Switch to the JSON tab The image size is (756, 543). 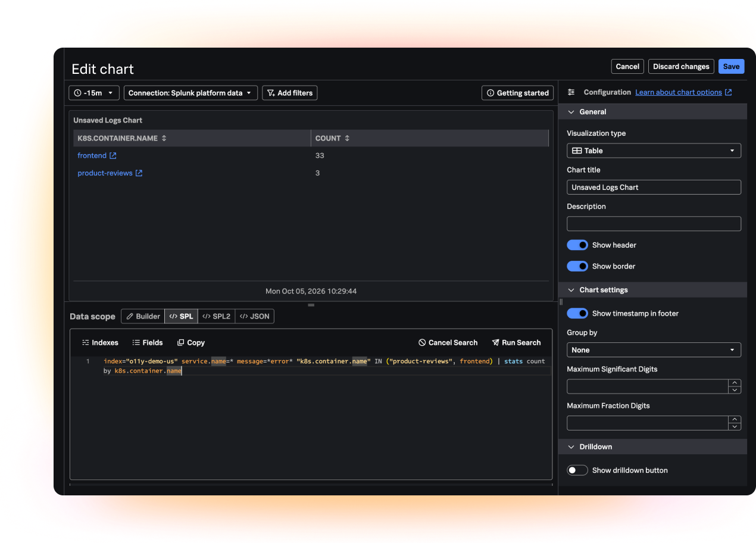tap(254, 316)
